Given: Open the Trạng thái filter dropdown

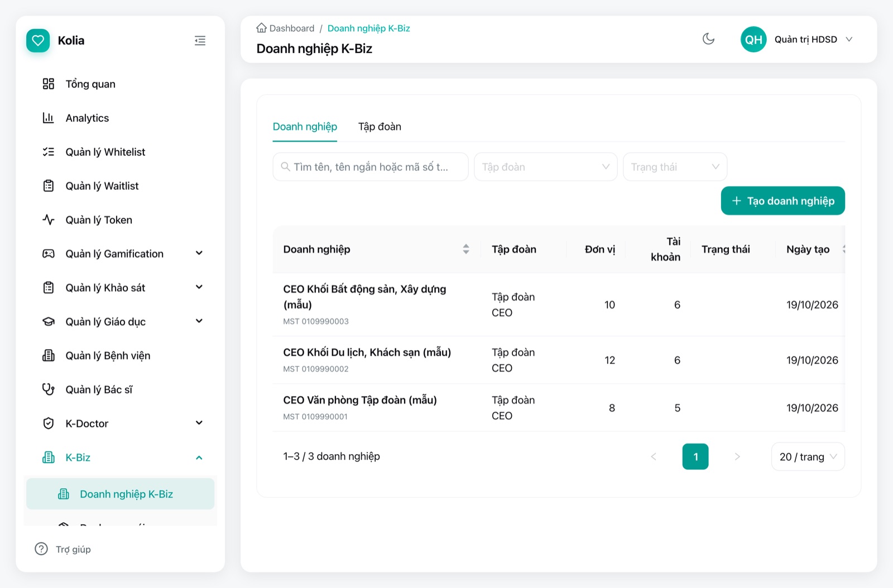Looking at the screenshot, I should click(x=675, y=167).
